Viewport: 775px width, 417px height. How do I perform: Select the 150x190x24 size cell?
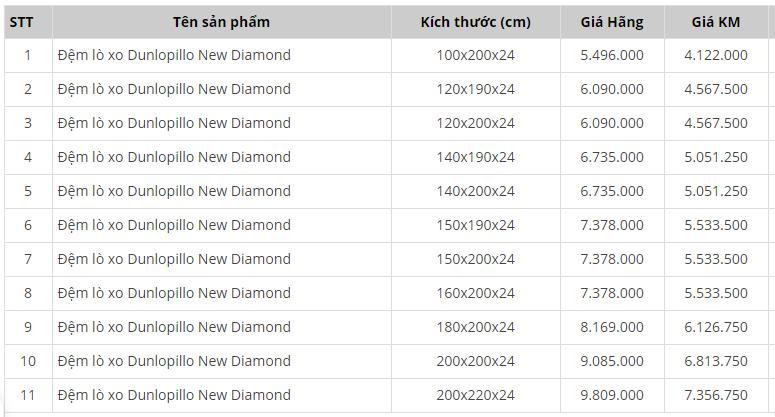[x=475, y=225]
